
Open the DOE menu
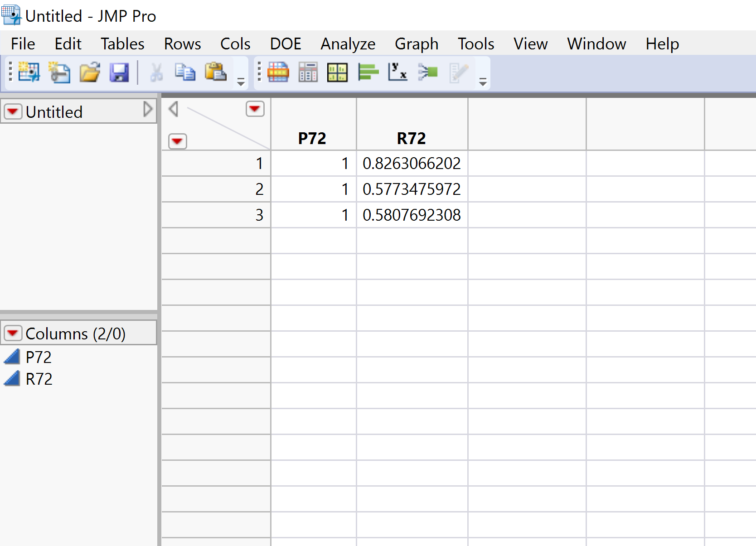point(286,43)
